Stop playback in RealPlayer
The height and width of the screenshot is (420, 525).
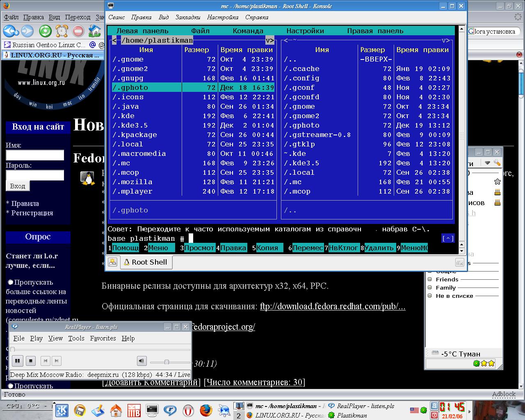31,361
